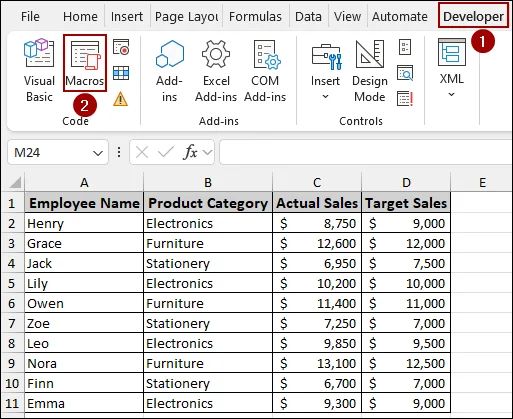Click Actual Sales value 13,100

[317, 363]
